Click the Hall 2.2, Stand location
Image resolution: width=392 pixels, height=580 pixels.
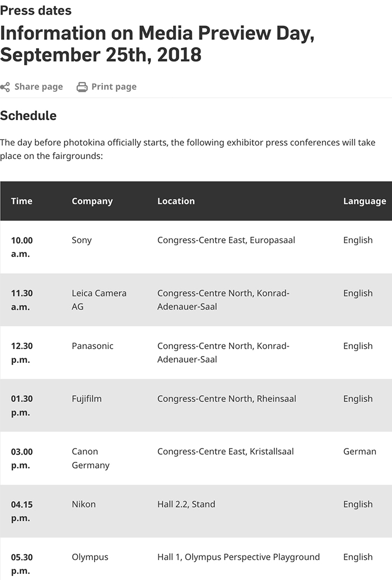click(186, 504)
